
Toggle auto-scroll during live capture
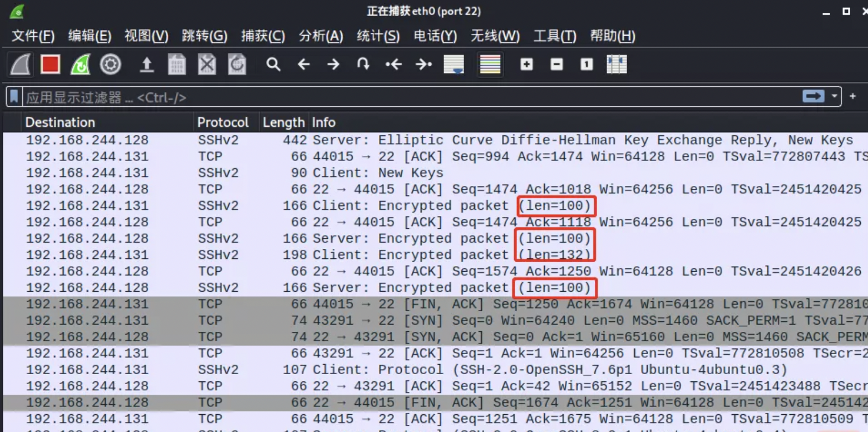click(454, 65)
